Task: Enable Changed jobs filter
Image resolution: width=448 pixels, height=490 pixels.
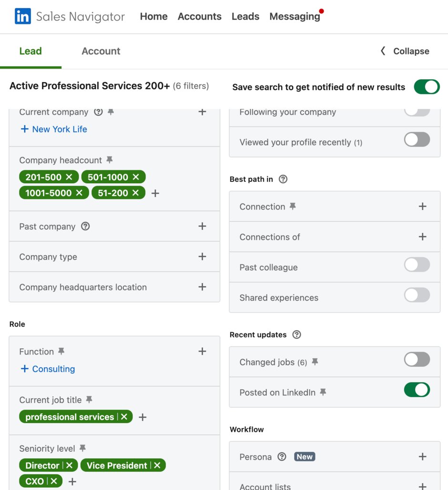Action: [417, 359]
